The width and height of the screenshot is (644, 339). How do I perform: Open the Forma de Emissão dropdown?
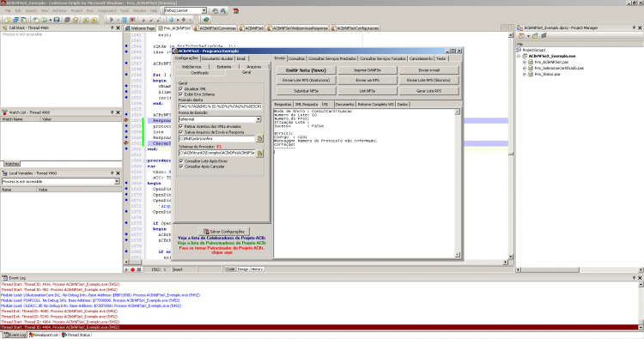258,119
